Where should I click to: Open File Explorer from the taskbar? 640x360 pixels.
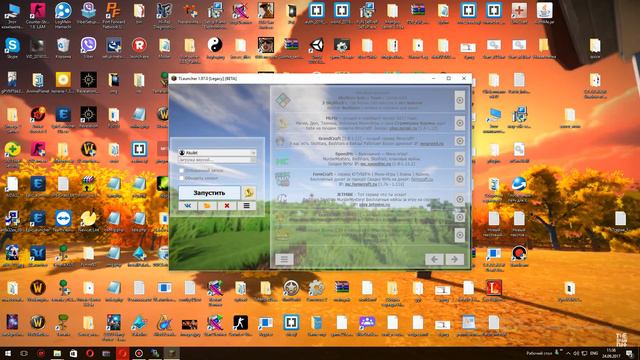pos(57,353)
